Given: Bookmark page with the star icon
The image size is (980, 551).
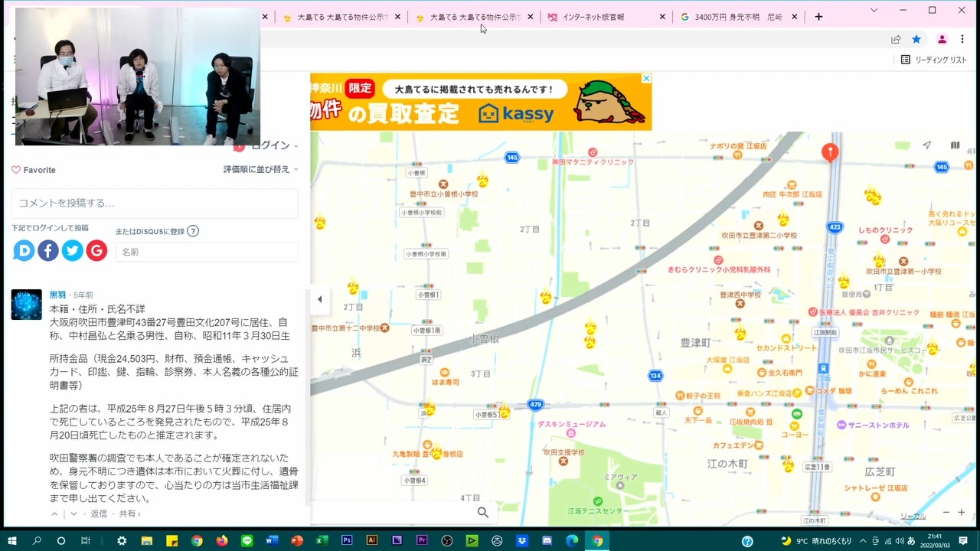Looking at the screenshot, I should tap(916, 39).
